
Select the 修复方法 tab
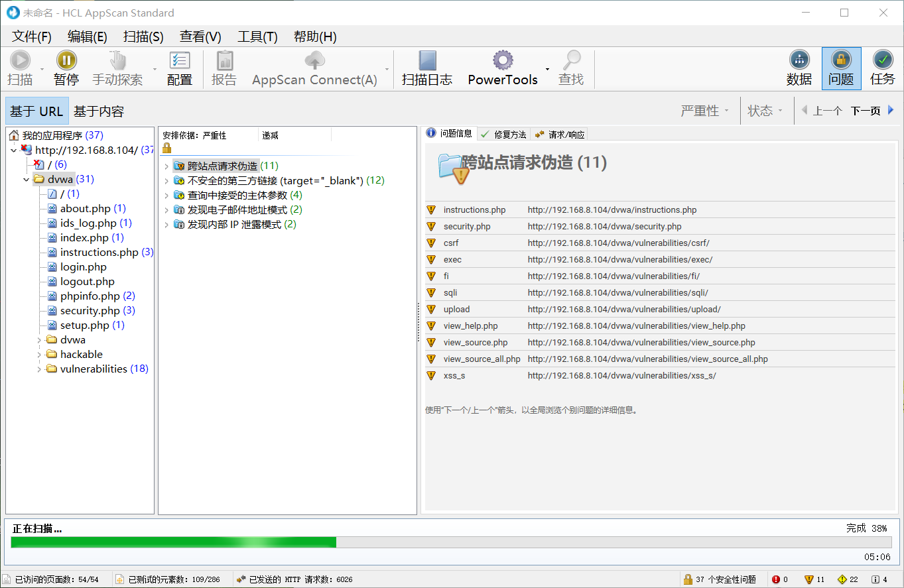tap(503, 134)
